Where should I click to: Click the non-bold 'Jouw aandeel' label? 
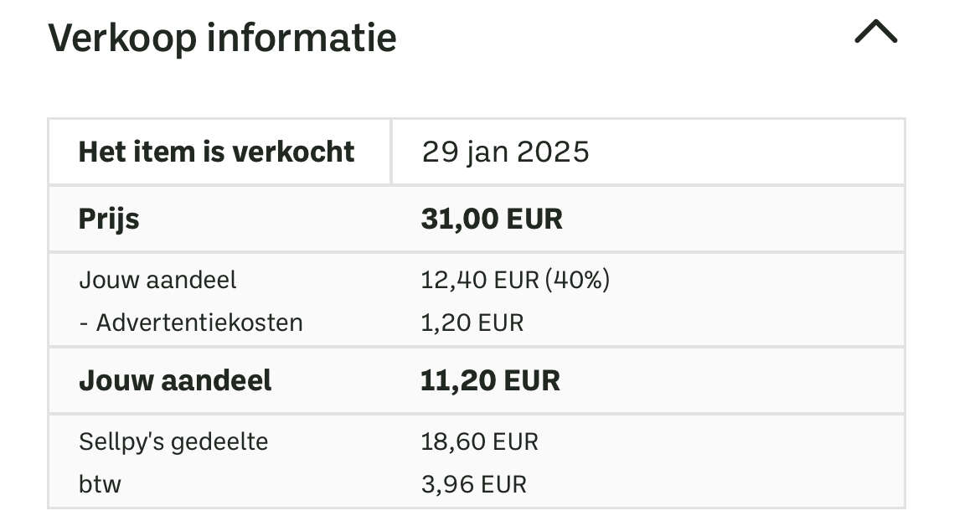tap(157, 280)
